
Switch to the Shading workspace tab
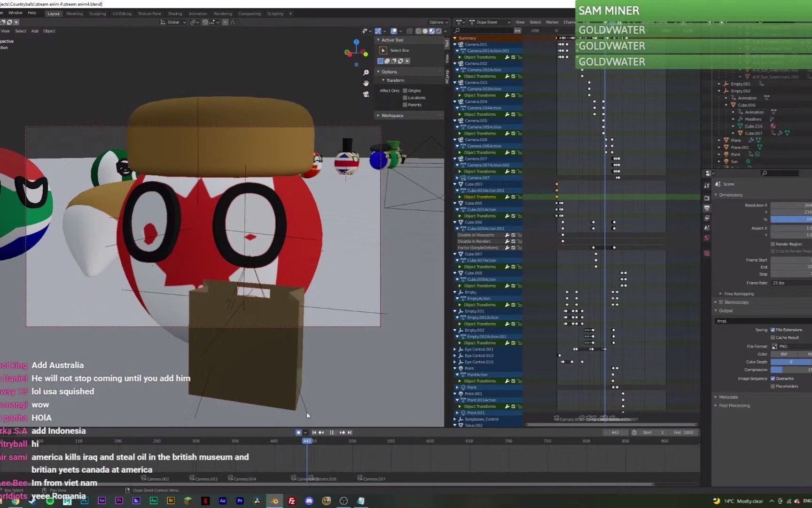(175, 14)
